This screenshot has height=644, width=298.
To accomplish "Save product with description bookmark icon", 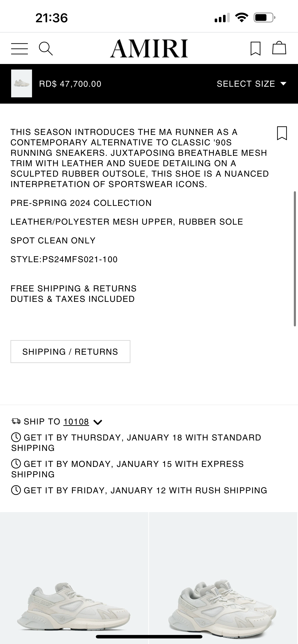I will (282, 133).
